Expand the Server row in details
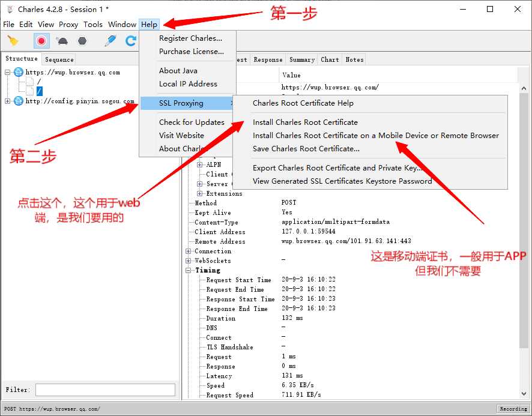The width and height of the screenshot is (532, 416). 199,184
